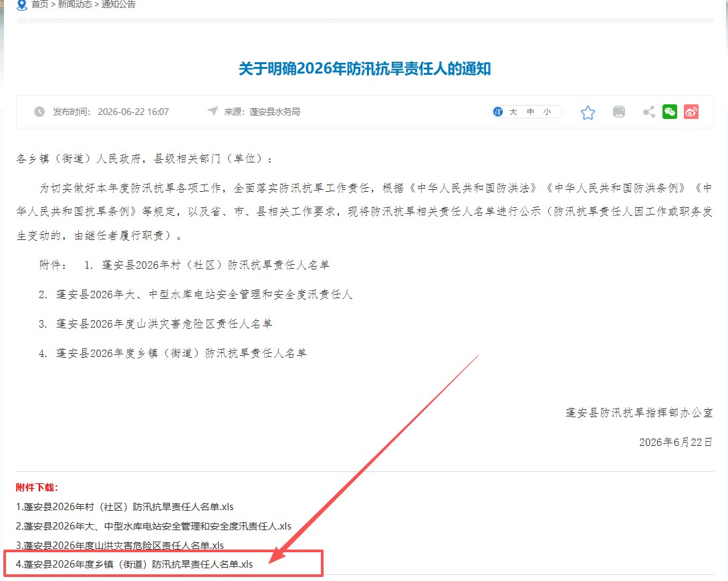Click the title 关于明确2026年防汛抗旱责任人的通知
This screenshot has height=581, width=728.
coord(364,69)
